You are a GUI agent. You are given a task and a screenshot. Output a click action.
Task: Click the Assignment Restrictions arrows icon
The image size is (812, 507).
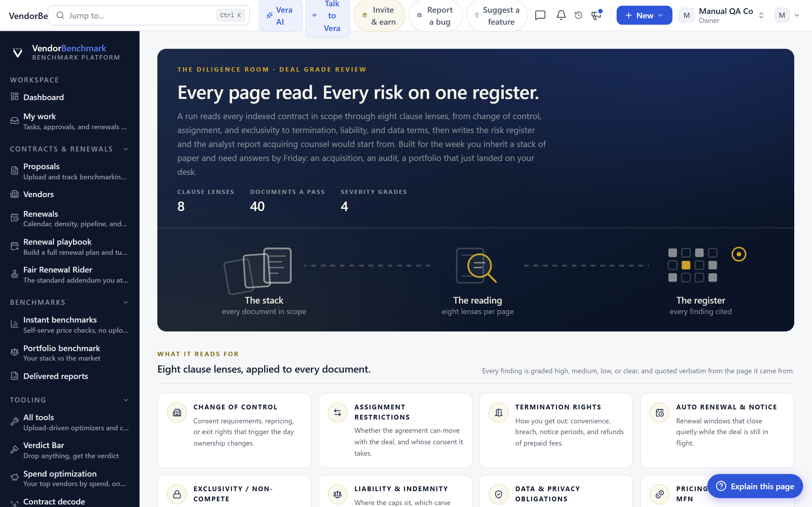point(337,413)
